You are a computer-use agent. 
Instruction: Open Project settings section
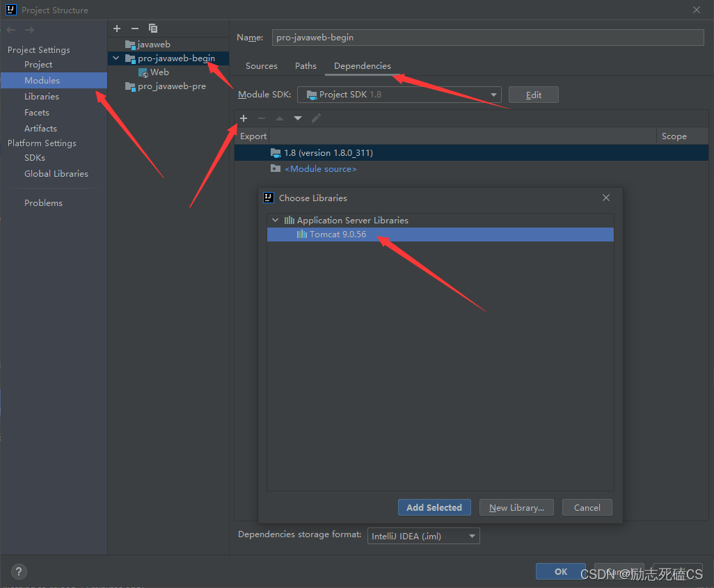[x=54, y=65]
